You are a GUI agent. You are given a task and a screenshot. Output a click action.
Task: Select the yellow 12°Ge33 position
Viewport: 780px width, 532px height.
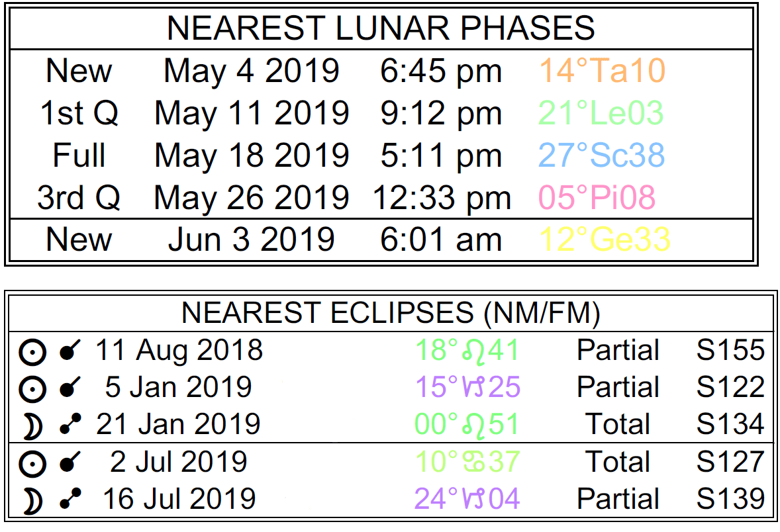coord(605,240)
